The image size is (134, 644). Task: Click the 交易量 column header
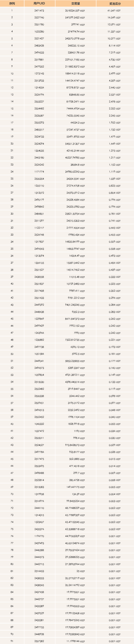coord(76,3)
